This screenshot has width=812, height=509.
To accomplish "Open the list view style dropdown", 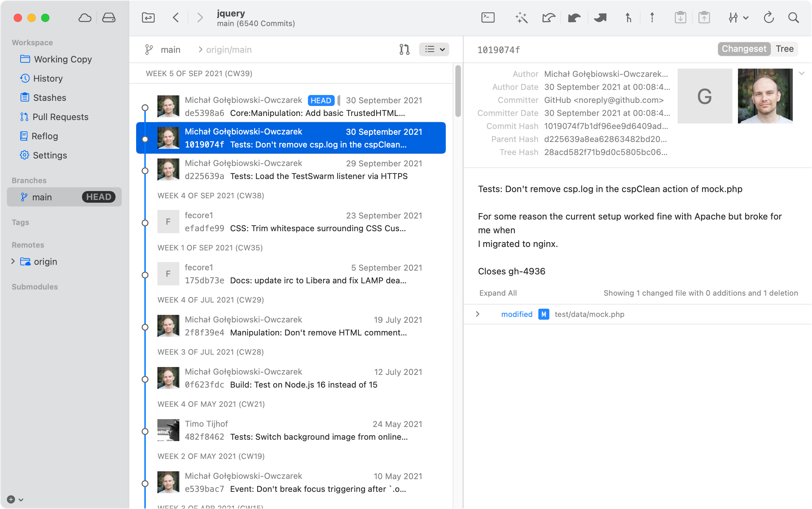I will [434, 49].
